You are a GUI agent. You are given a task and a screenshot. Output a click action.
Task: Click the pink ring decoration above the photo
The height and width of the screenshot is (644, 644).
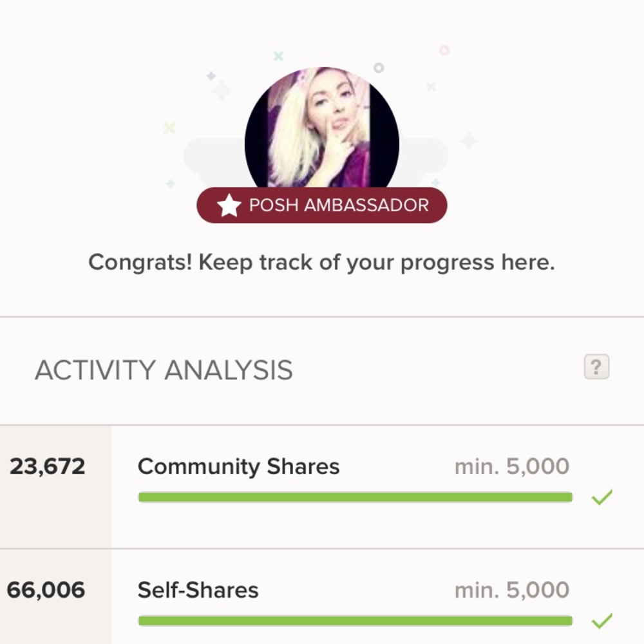click(444, 50)
